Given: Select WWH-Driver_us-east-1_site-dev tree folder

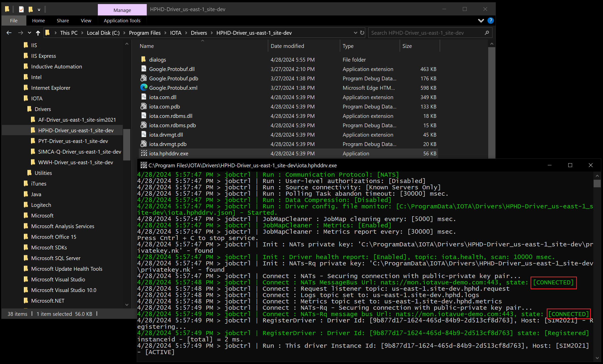Looking at the screenshot, I should click(76, 162).
